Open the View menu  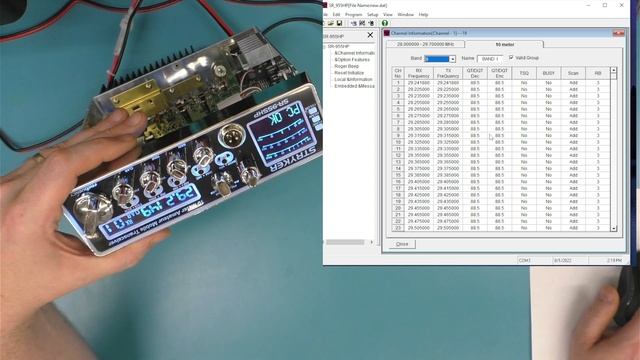point(388,15)
